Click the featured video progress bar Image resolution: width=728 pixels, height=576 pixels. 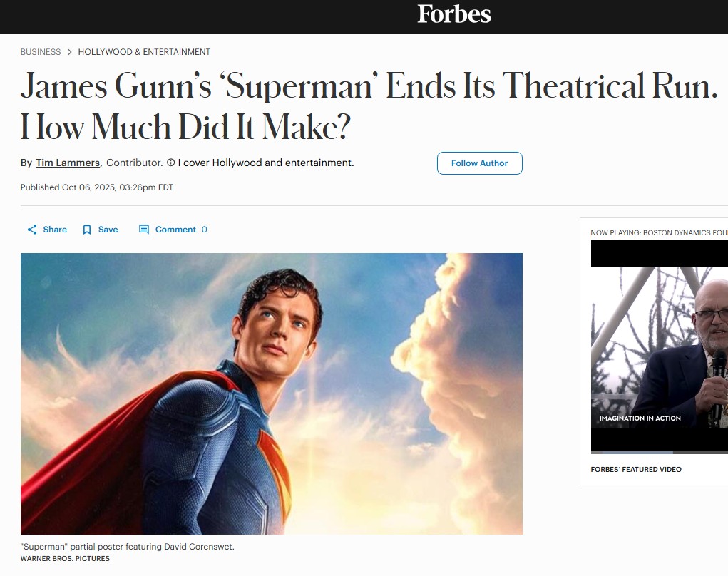[660, 453]
